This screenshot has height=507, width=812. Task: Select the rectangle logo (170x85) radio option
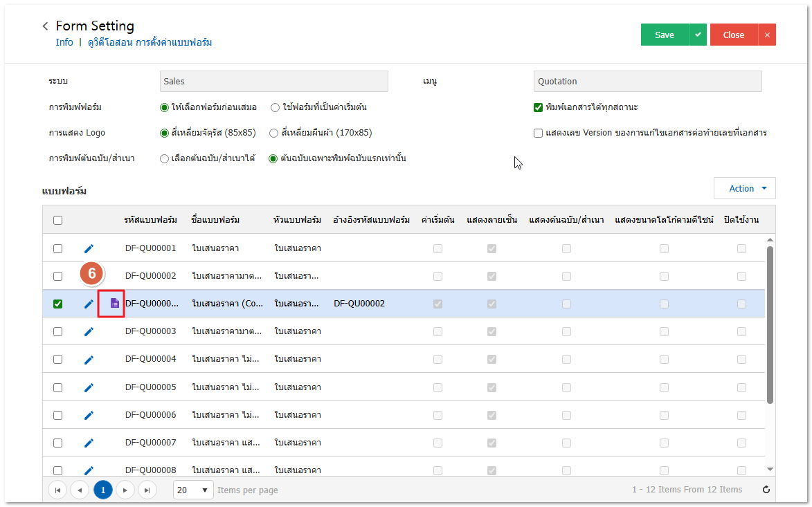275,133
